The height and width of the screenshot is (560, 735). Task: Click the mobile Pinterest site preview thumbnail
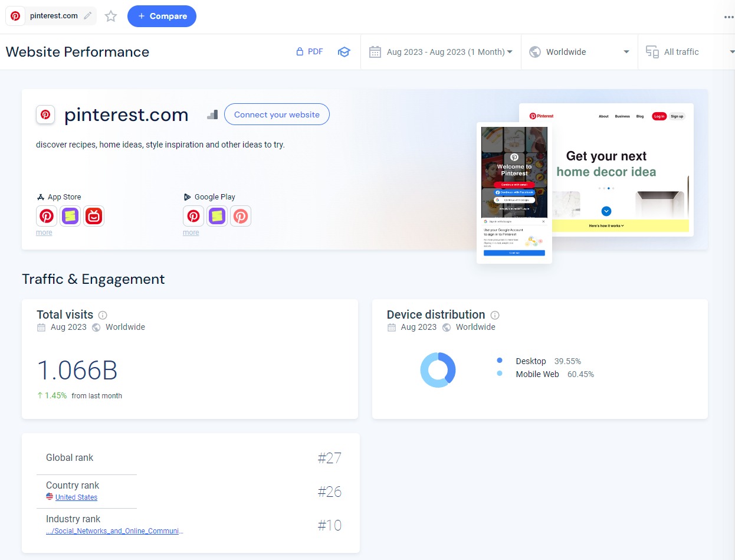[x=514, y=193]
